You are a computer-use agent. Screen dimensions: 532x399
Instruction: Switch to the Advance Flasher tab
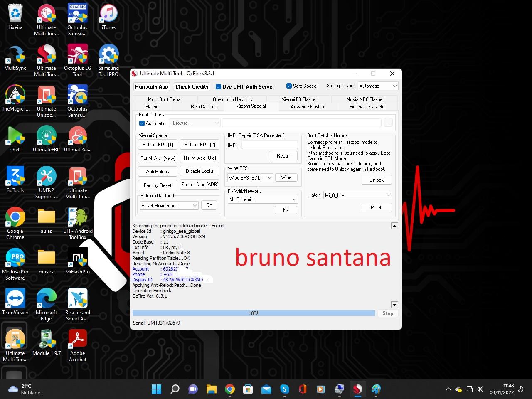308,107
